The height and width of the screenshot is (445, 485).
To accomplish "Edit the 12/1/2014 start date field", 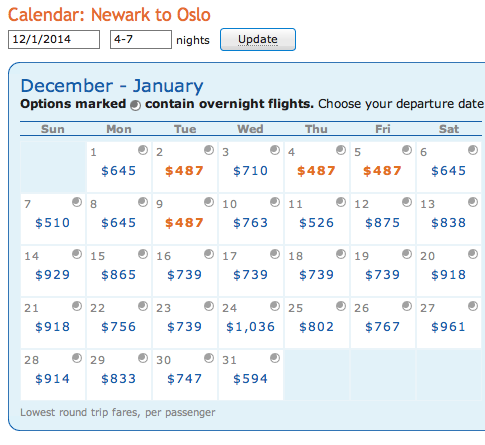I will click(x=54, y=39).
